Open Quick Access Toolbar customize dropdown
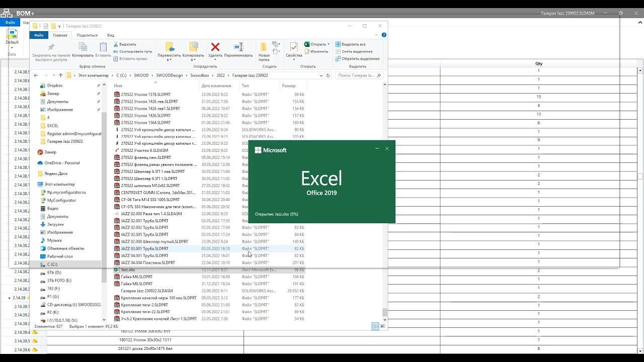 59,26
